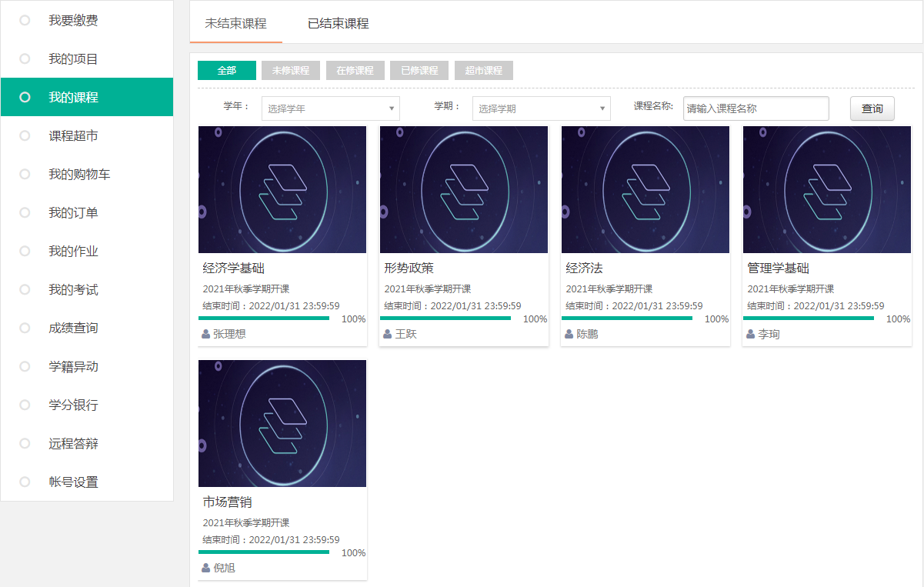
Task: Click the 形势政策 course title
Action: (409, 268)
